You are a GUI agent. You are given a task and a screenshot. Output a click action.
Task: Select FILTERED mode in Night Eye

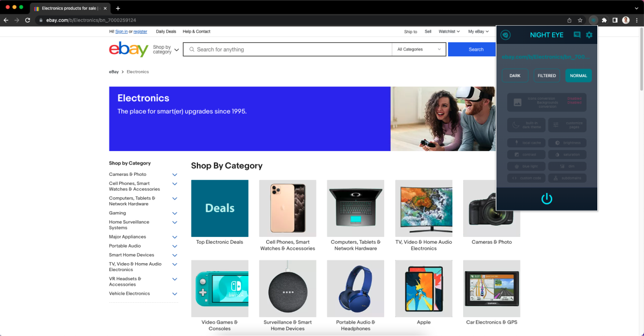pos(547,76)
